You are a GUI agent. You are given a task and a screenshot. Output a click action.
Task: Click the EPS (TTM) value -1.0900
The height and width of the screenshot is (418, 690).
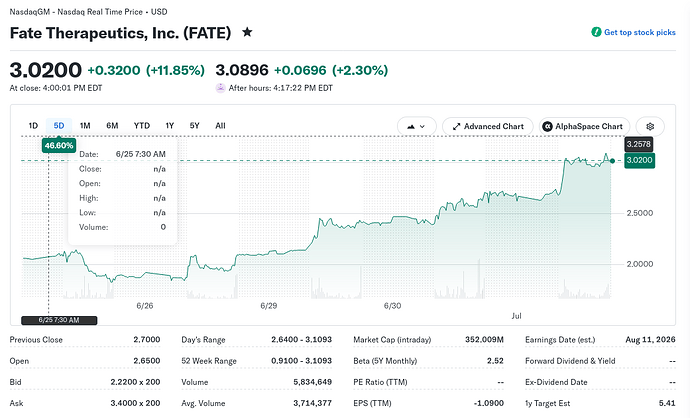click(488, 403)
